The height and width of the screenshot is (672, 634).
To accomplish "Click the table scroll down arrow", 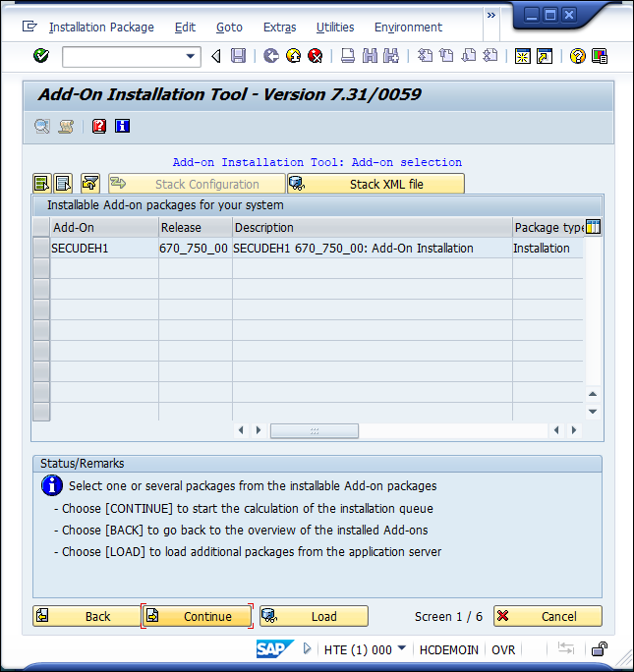I will (593, 412).
